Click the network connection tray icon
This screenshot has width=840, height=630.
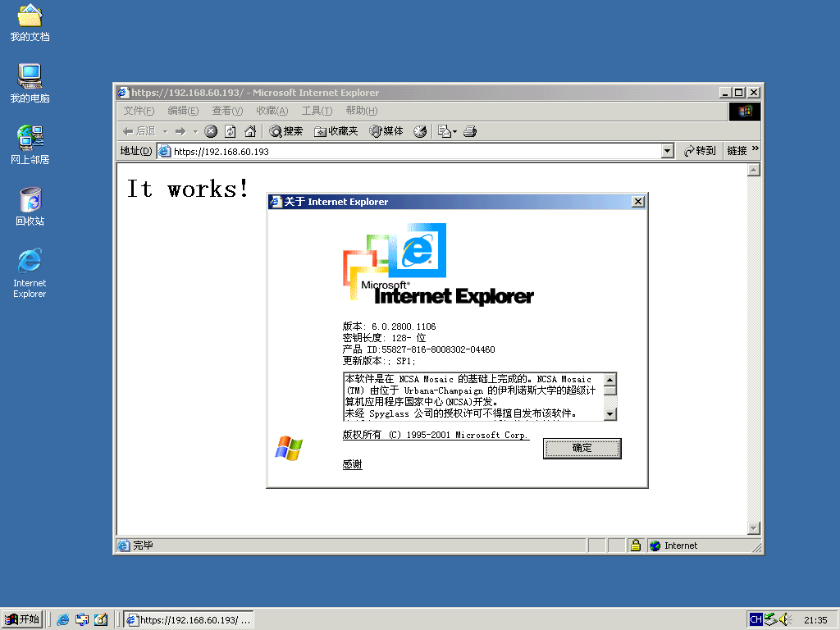[770, 619]
